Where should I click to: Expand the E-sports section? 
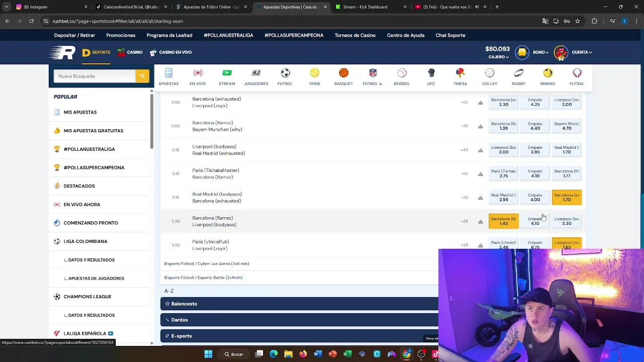(x=299, y=336)
